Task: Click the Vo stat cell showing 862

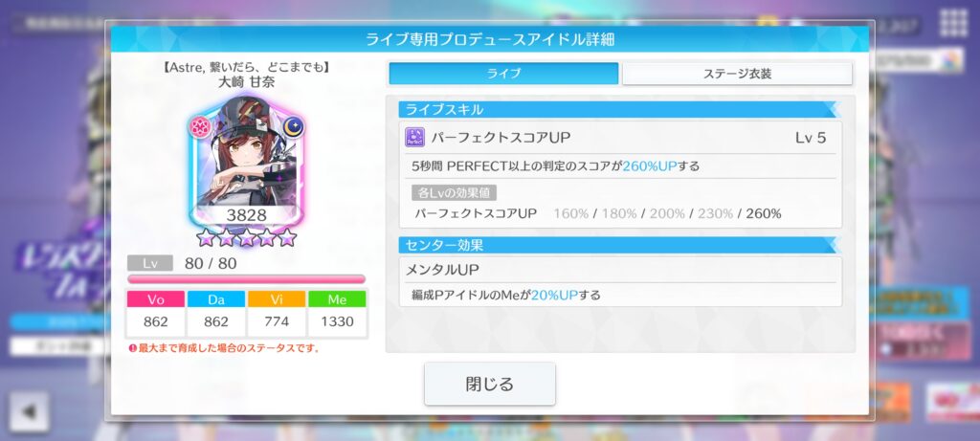Action: click(x=156, y=314)
